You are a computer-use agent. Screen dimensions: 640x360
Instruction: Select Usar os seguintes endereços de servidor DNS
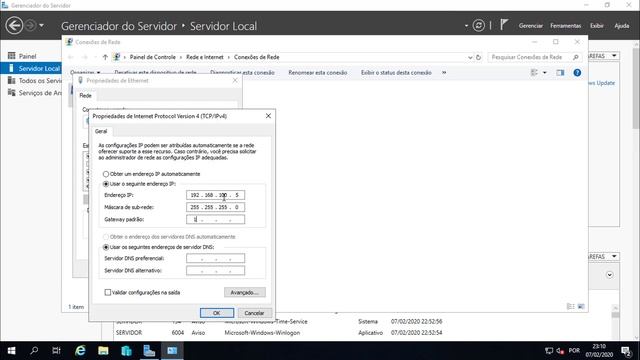[106, 247]
